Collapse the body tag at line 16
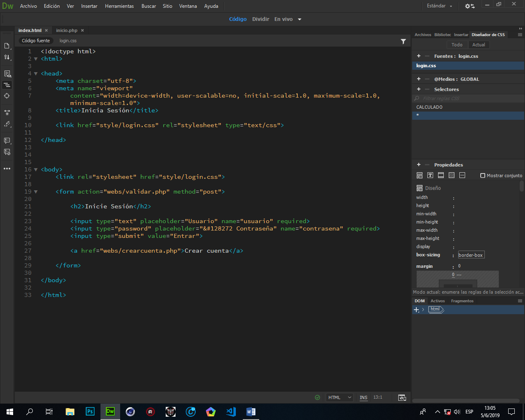Viewport: 525px width, 420px height. click(x=36, y=170)
